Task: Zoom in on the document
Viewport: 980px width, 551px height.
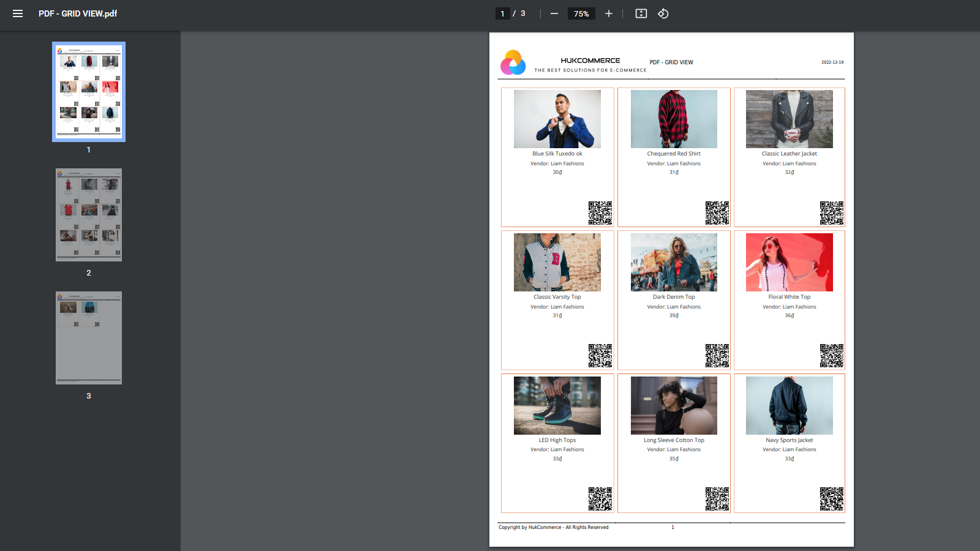Action: tap(608, 13)
